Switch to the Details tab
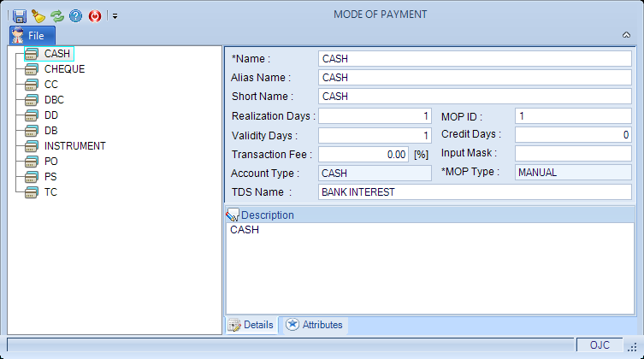This screenshot has height=359, width=644. [251, 325]
